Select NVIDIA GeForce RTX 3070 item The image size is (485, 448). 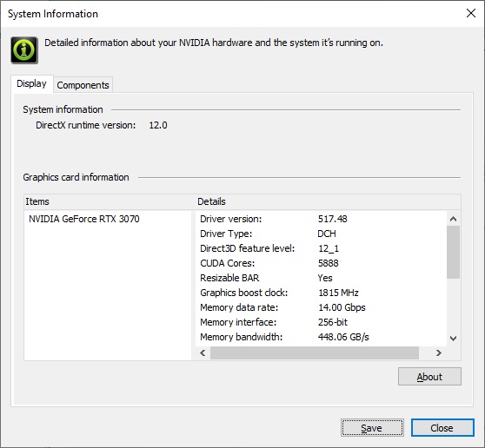click(x=84, y=219)
